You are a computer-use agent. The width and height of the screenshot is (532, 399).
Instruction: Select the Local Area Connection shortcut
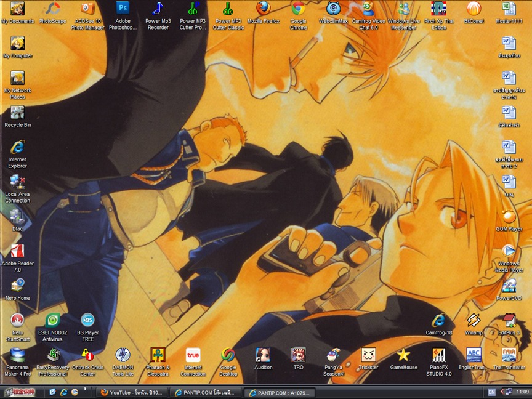coord(18,189)
